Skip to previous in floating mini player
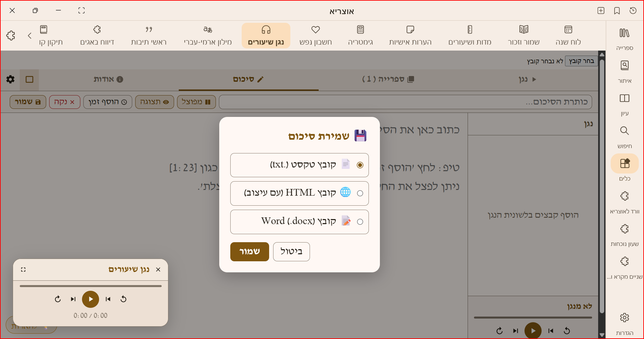 [x=108, y=299]
